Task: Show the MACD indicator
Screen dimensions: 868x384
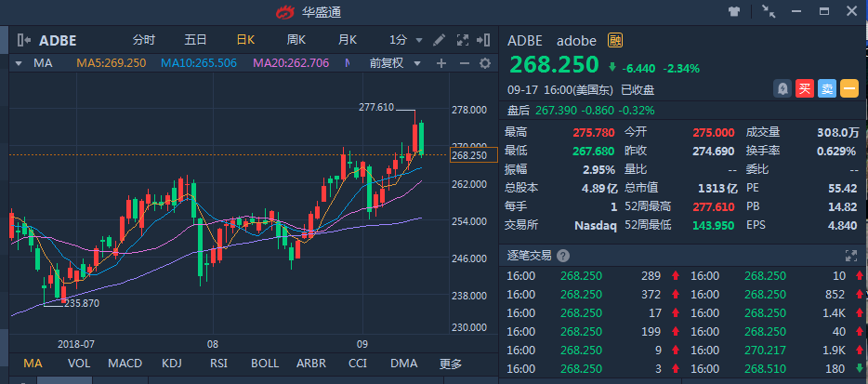Action: (125, 364)
